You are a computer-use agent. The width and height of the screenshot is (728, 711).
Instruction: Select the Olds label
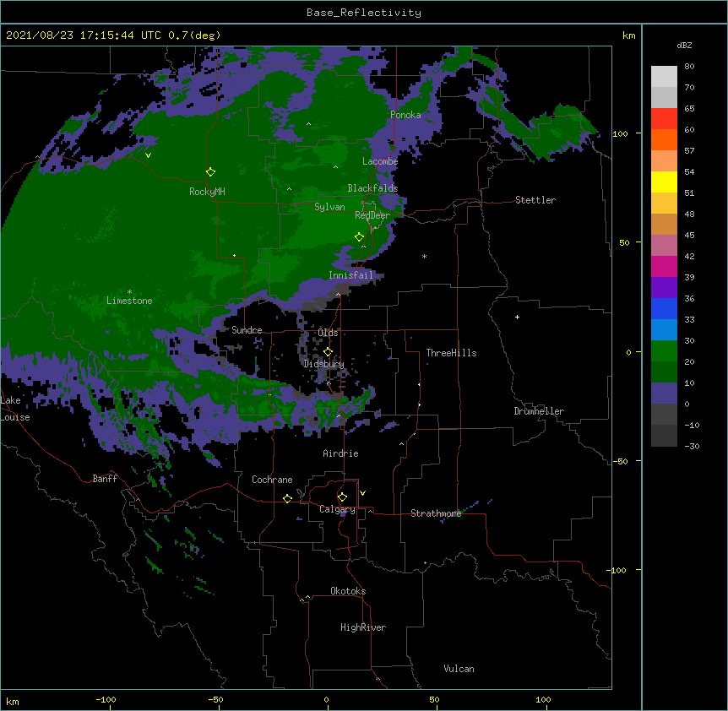tap(328, 333)
